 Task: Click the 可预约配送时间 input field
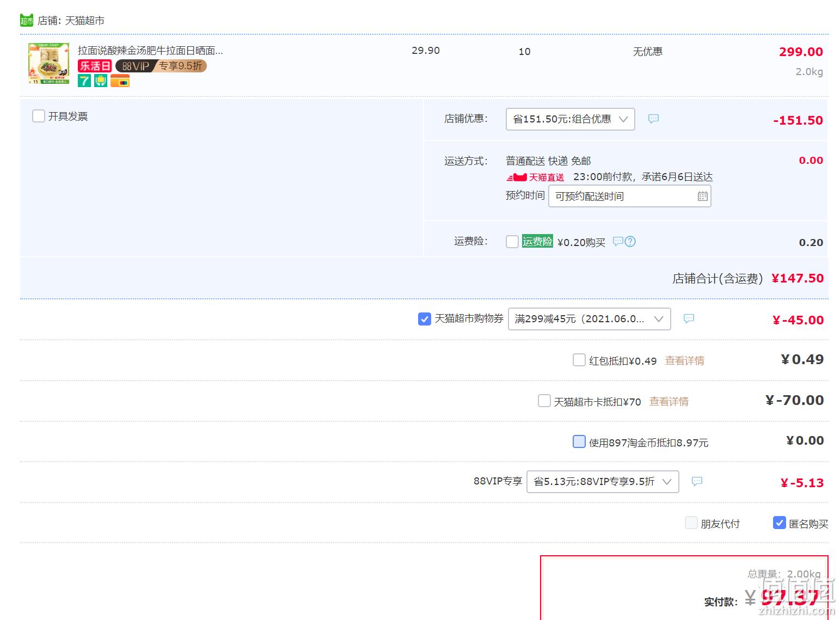[630, 197]
